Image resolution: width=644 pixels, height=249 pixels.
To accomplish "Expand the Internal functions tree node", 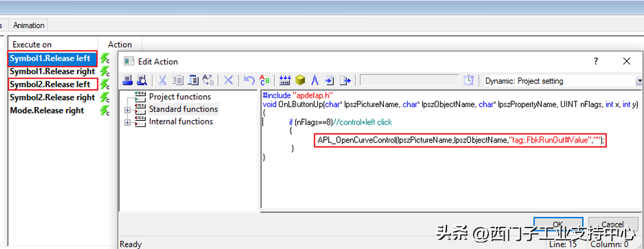I will (127, 123).
